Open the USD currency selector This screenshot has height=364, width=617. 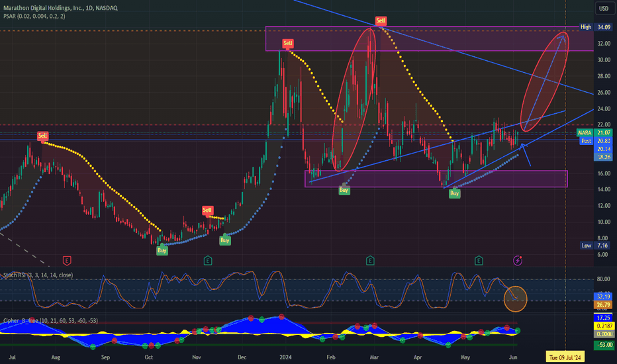point(604,8)
